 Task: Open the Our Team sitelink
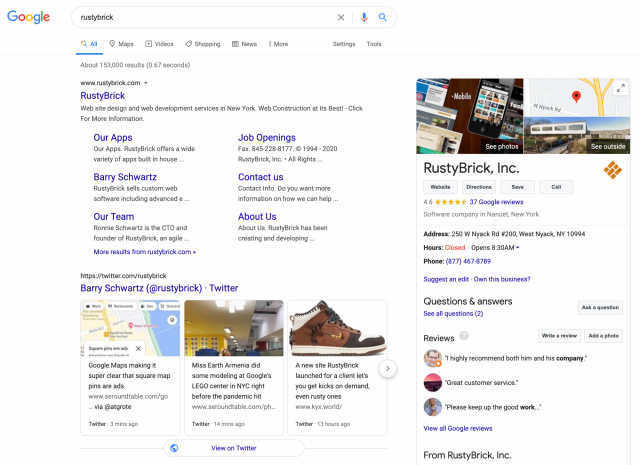tap(113, 216)
